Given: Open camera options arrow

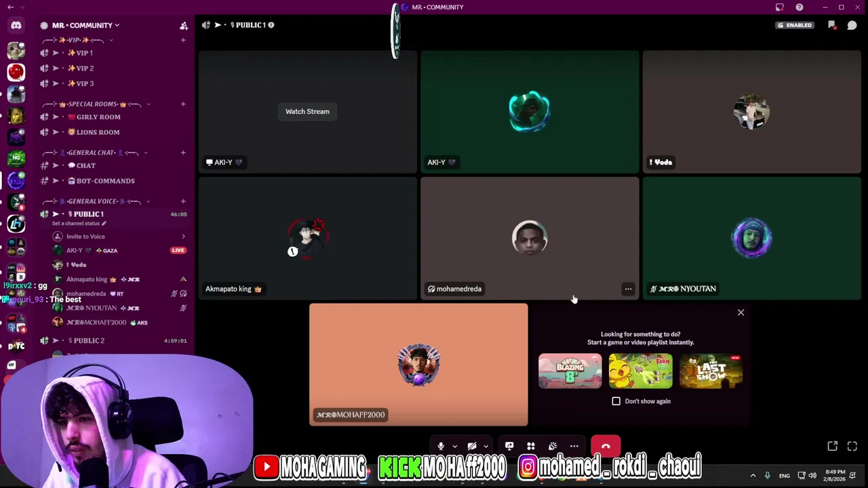Looking at the screenshot, I should pos(486,447).
